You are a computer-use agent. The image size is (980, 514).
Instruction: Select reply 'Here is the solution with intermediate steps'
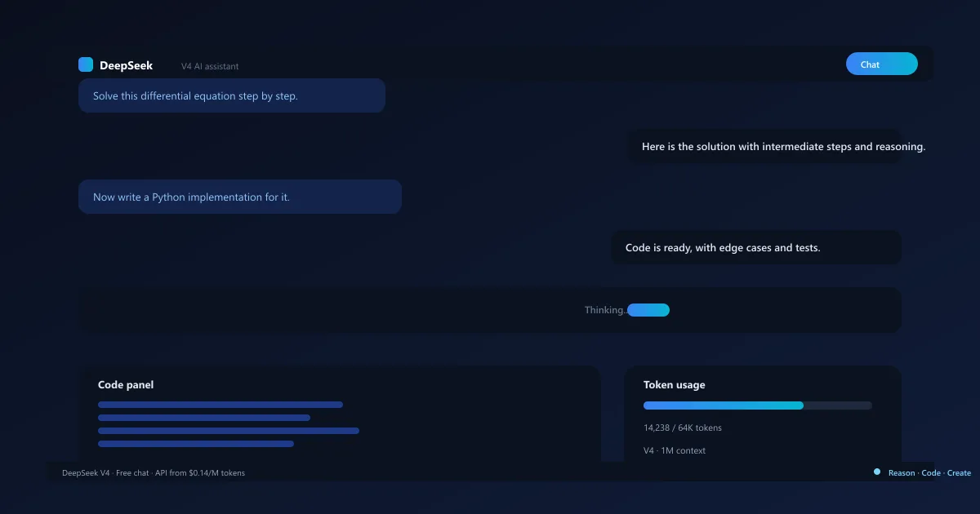click(764, 147)
